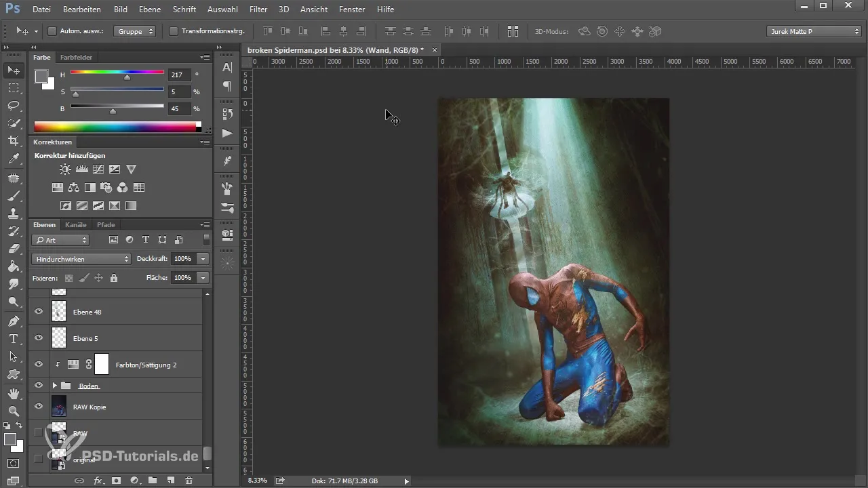Add an Invert adjustment

click(x=66, y=205)
